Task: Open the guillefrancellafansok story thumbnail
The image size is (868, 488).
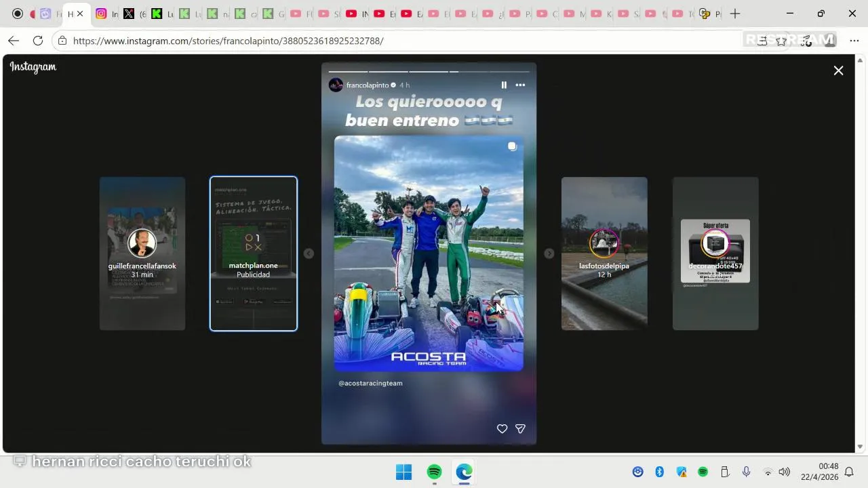Action: coord(142,253)
